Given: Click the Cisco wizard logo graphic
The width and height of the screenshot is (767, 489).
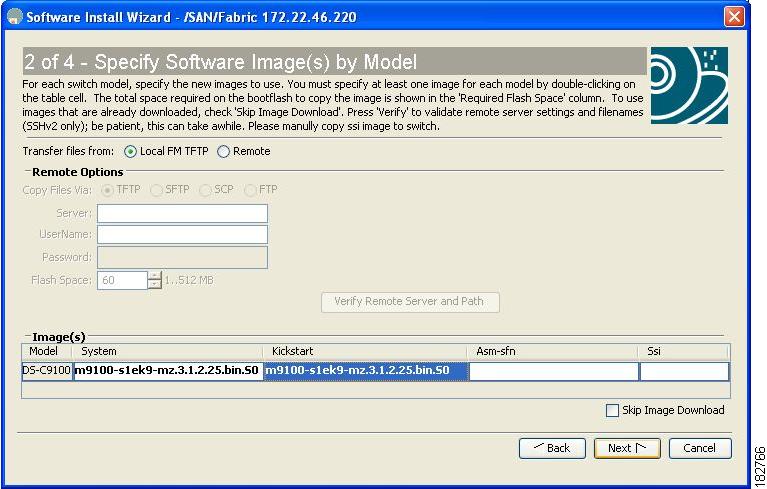Looking at the screenshot, I should tap(689, 85).
